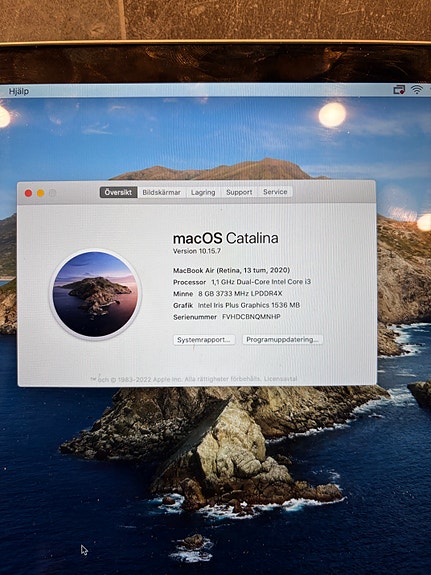Image resolution: width=431 pixels, height=575 pixels.
Task: Click the screen icon with red dot
Action: [399, 89]
